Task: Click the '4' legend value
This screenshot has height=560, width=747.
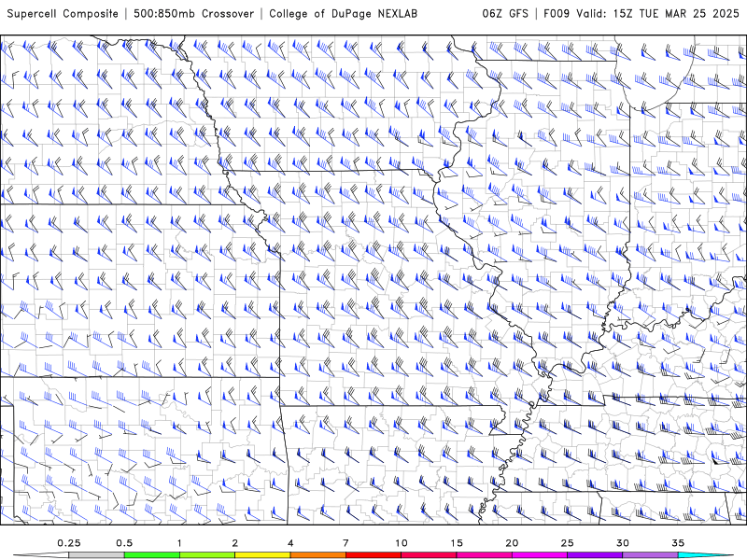Action: [290, 543]
